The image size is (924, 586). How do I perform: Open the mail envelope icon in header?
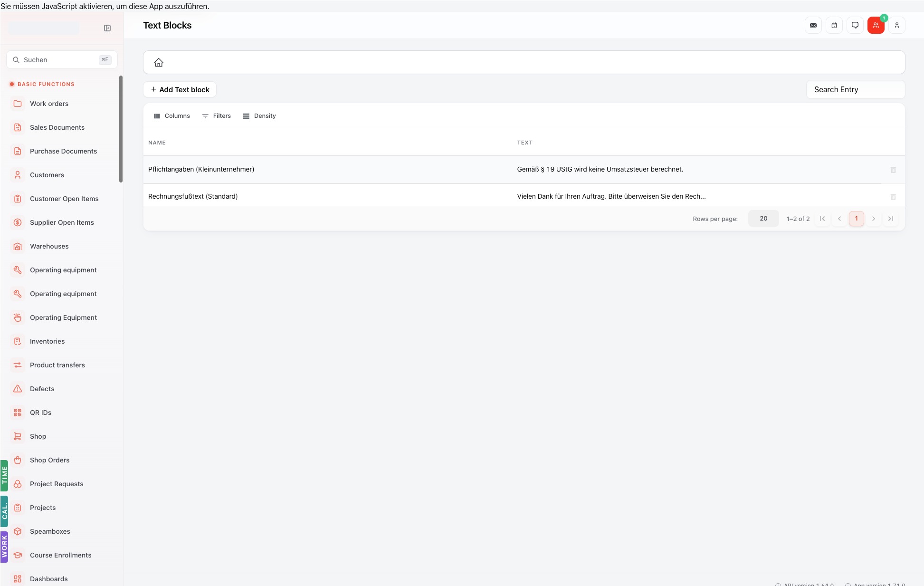[813, 25]
